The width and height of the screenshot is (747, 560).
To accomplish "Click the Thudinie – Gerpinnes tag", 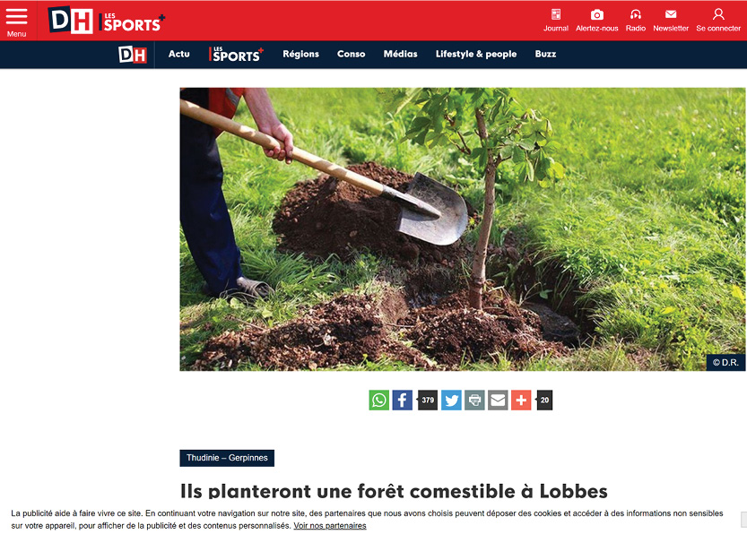I will pos(227,458).
